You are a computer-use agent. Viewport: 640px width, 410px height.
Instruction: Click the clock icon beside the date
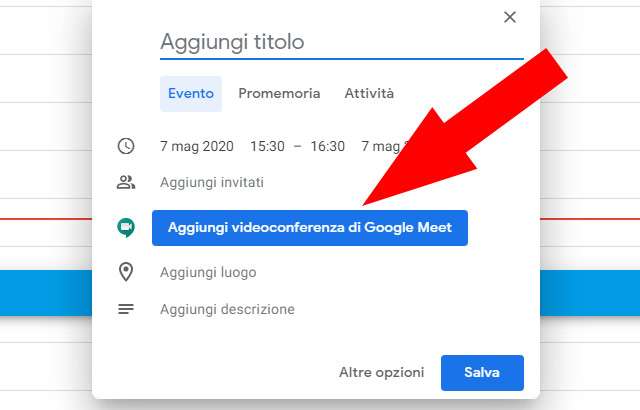pyautogui.click(x=126, y=146)
